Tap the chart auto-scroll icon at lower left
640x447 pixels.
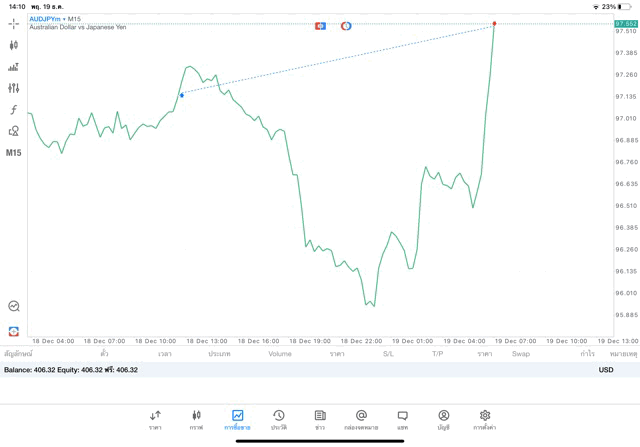tap(14, 306)
